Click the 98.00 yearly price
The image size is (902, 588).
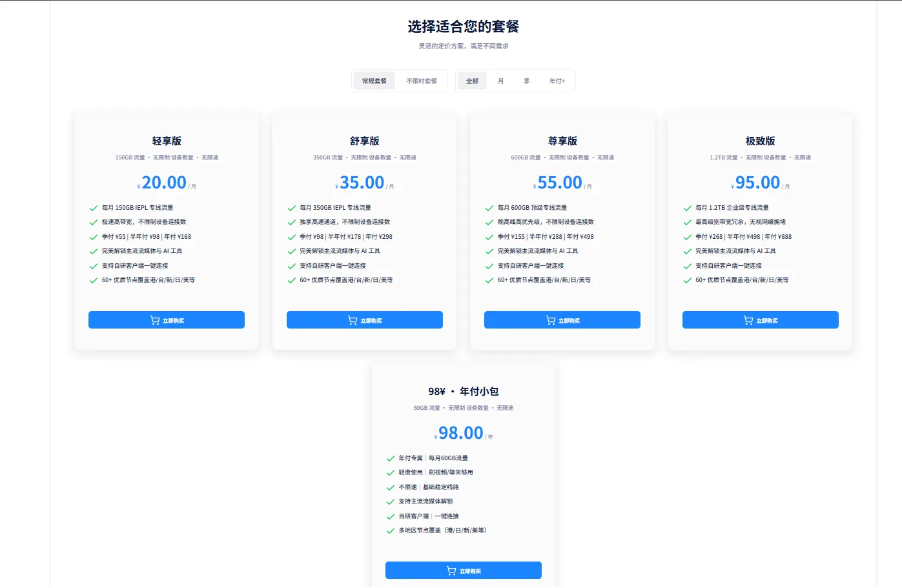coord(461,433)
